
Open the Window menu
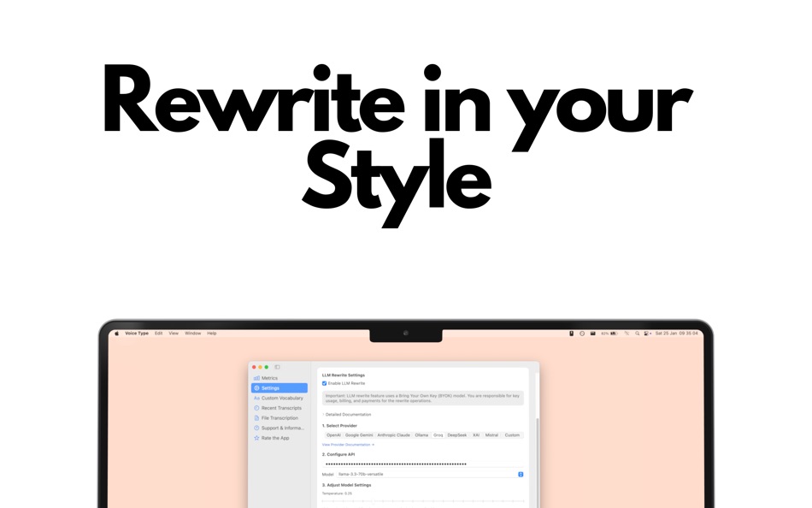point(192,334)
